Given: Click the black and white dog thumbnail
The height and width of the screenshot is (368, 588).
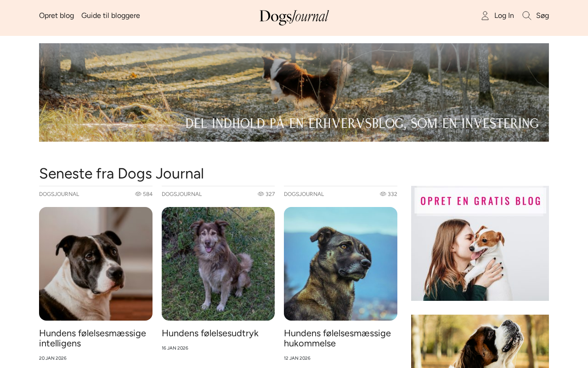Looking at the screenshot, I should (96, 264).
